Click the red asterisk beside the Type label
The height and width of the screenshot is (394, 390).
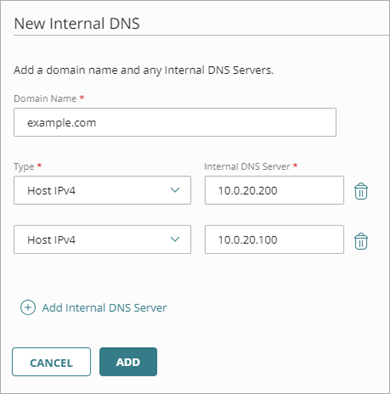tap(39, 165)
